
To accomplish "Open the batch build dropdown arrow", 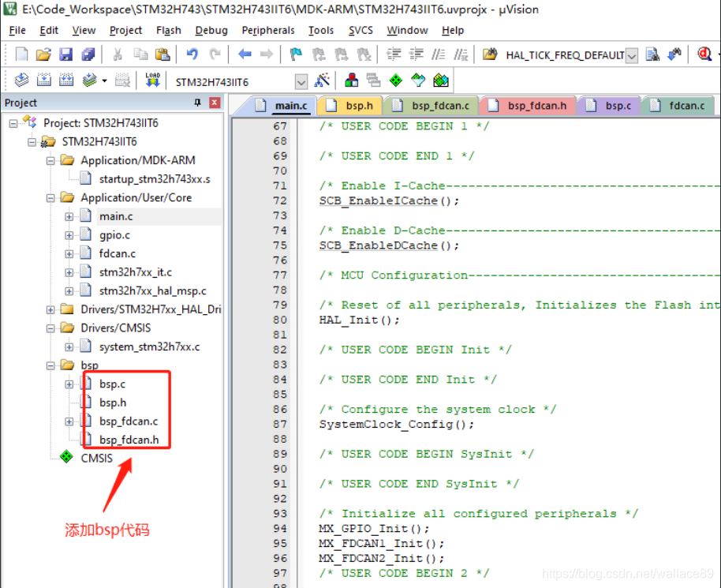I will [x=104, y=81].
